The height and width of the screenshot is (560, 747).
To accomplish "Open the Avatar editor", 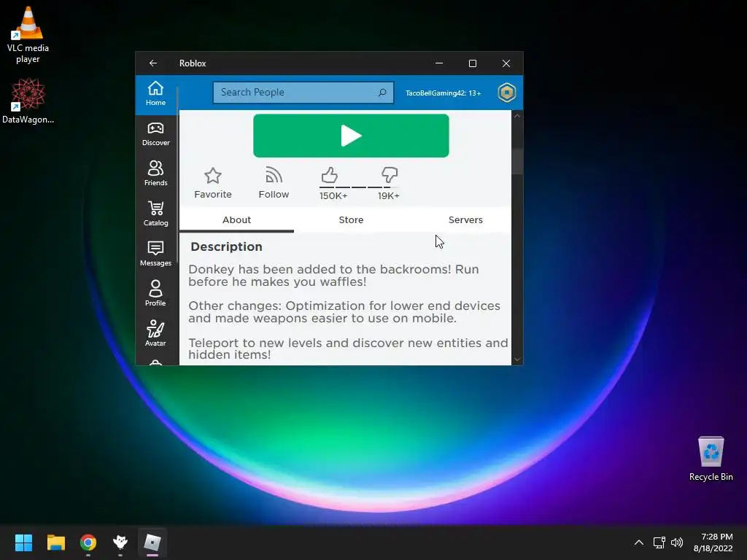I will (156, 333).
